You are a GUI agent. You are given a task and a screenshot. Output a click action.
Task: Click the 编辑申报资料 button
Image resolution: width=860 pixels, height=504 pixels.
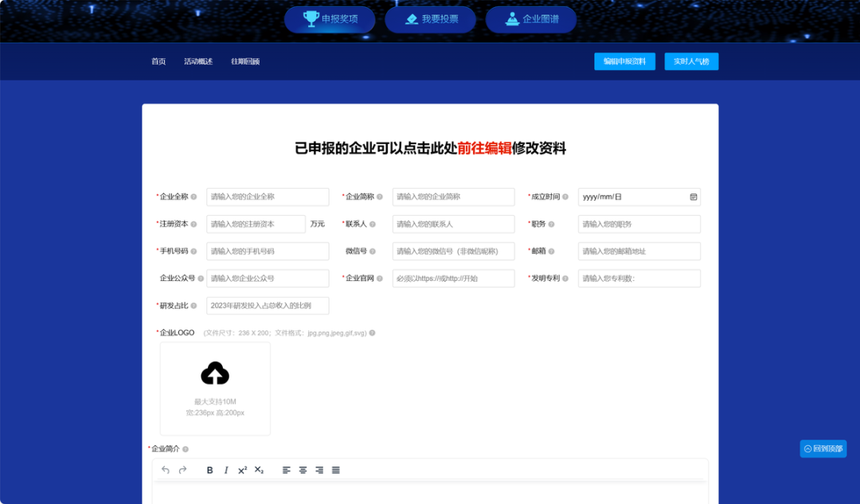tap(624, 61)
